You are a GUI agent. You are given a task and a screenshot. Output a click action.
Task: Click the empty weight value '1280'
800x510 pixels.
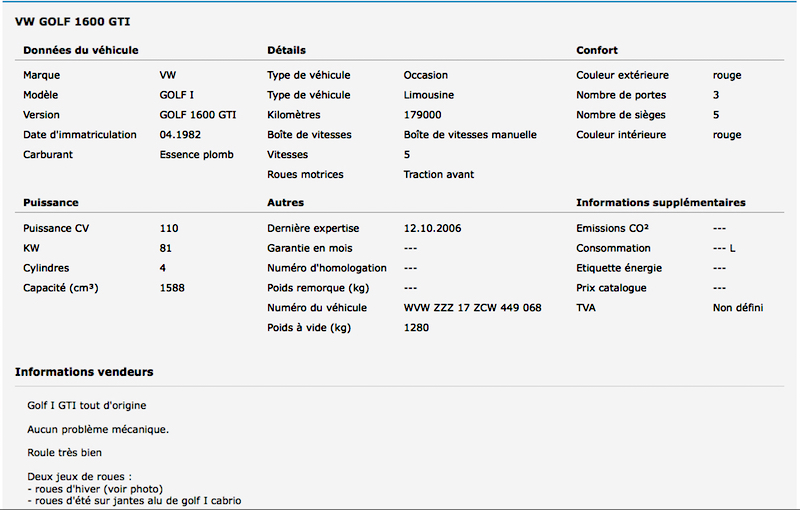tap(416, 328)
